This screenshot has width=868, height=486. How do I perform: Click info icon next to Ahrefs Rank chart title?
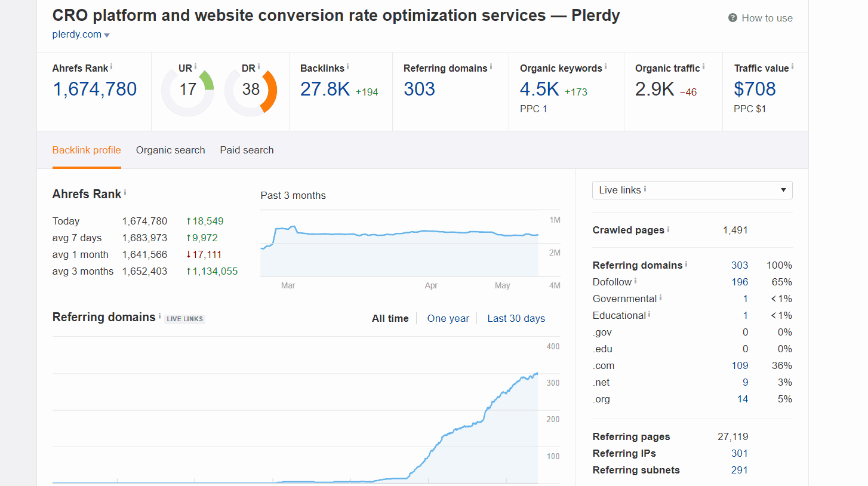[125, 192]
